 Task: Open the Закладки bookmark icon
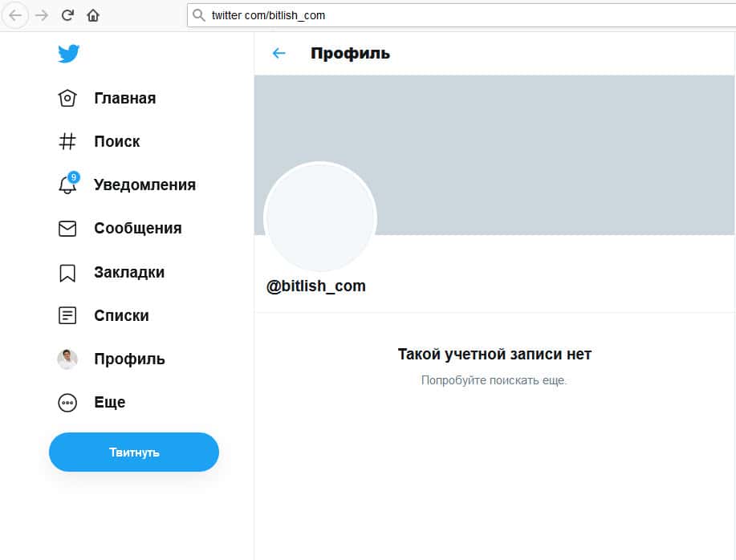click(67, 273)
